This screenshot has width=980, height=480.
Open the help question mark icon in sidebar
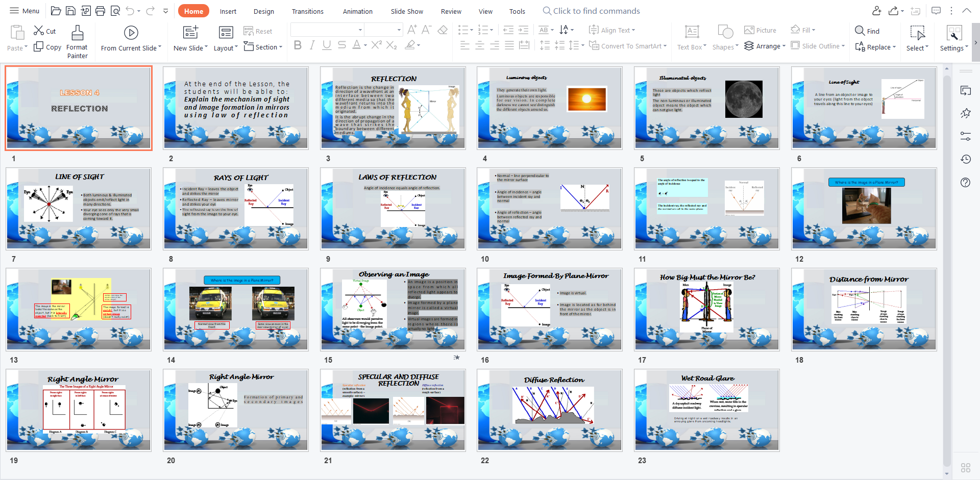[x=965, y=182]
